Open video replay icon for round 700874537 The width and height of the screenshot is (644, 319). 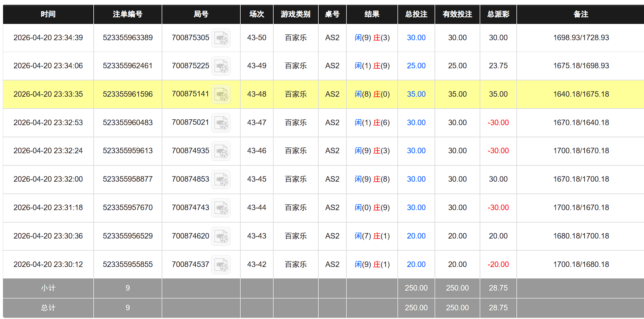pyautogui.click(x=221, y=265)
